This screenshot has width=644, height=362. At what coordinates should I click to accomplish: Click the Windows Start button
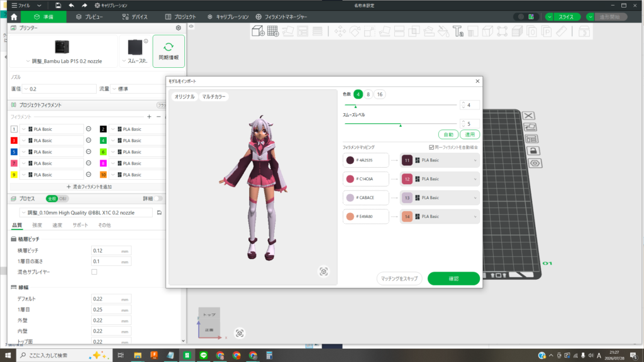[8, 356]
